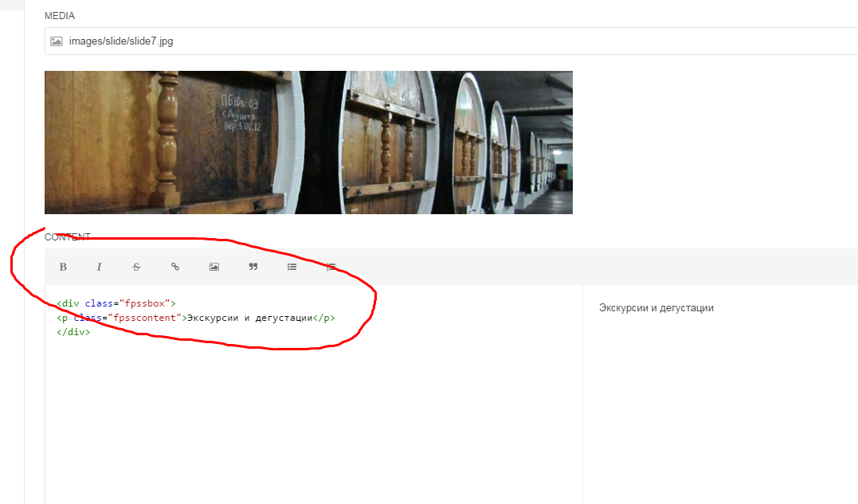Click the fpsscontent paragraph code line
The image size is (858, 504).
point(195,318)
